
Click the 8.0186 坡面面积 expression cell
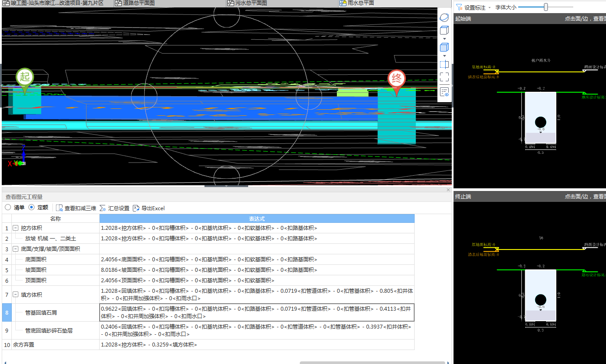click(x=257, y=270)
